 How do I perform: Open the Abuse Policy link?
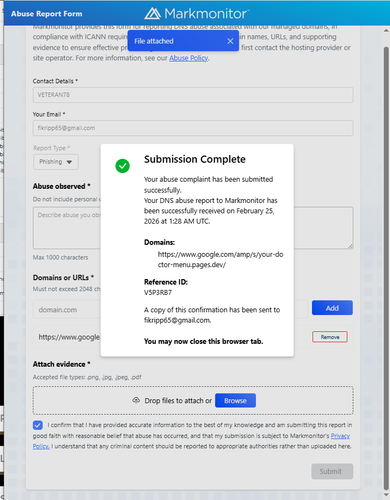189,58
